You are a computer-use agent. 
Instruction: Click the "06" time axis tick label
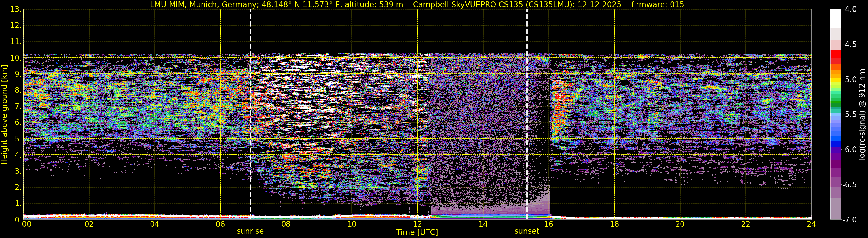(220, 224)
